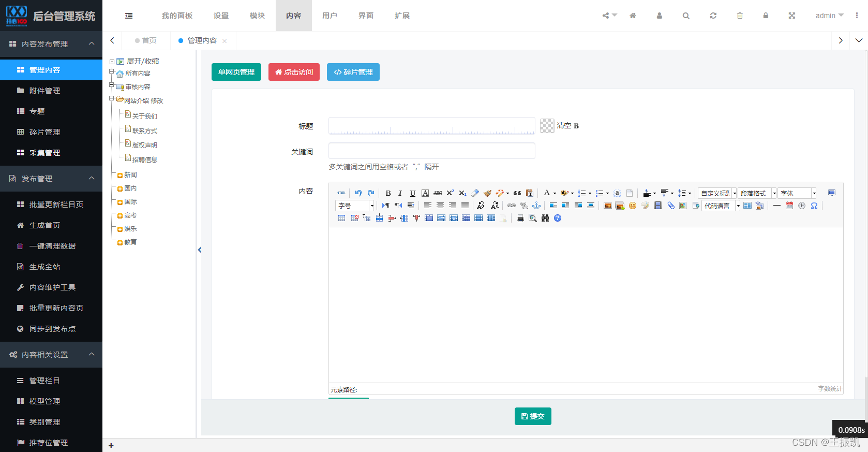Click the delete table icon
The height and width of the screenshot is (452, 868).
(x=355, y=218)
